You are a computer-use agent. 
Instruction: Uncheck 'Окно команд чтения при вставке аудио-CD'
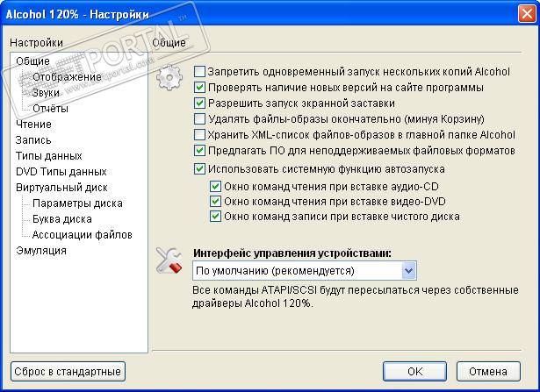215,187
